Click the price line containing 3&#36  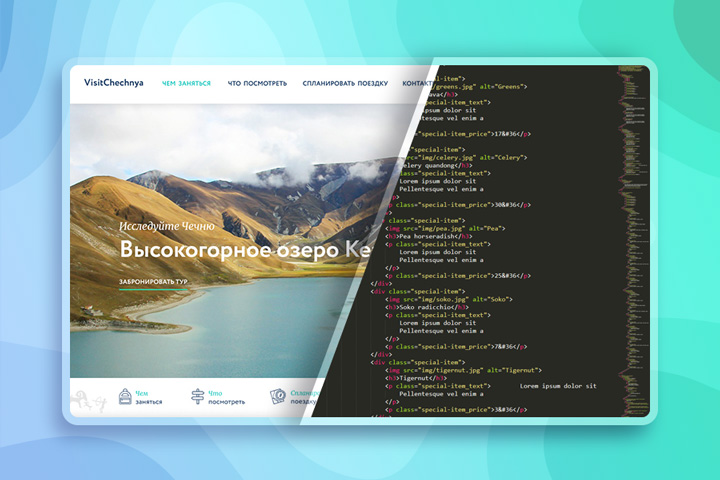[x=456, y=409]
